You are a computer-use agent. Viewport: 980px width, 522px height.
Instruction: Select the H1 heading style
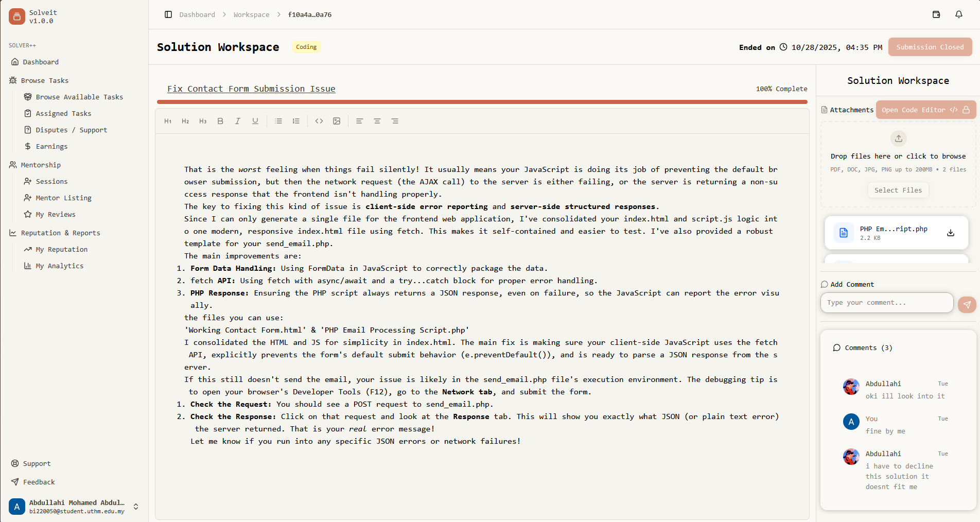(x=168, y=121)
